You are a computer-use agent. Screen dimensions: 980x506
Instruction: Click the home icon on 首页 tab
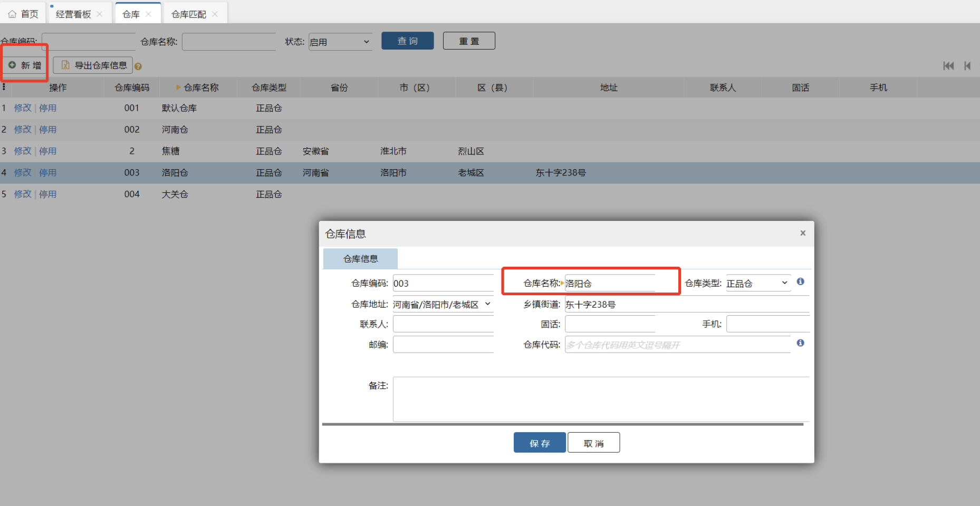click(12, 14)
